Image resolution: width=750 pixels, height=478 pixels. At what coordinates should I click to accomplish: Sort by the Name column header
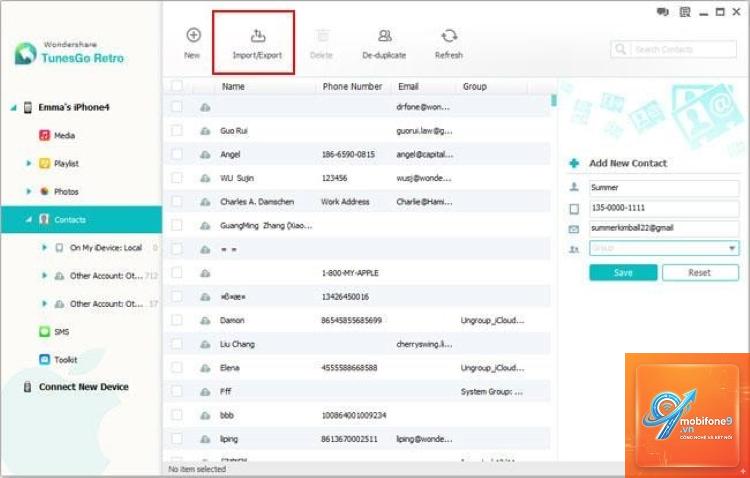coord(233,87)
